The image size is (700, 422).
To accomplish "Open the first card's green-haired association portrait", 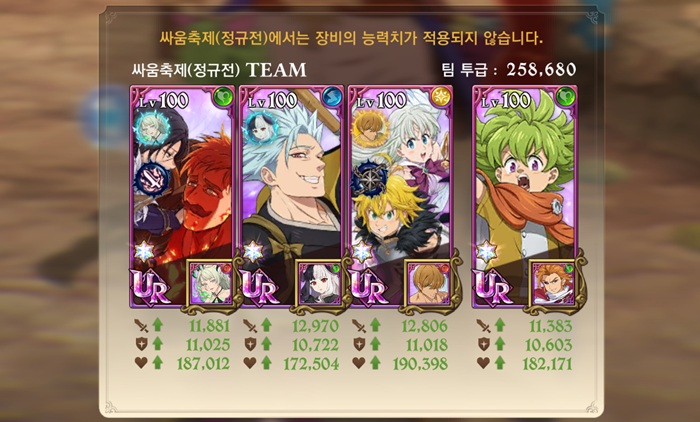I will [211, 284].
